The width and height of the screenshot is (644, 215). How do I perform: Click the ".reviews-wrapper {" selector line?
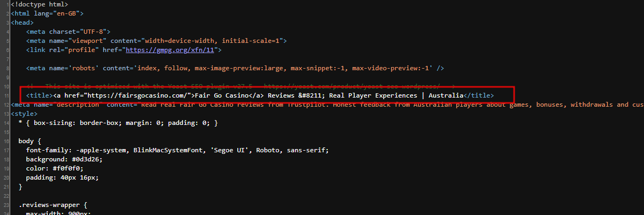[x=53, y=205]
